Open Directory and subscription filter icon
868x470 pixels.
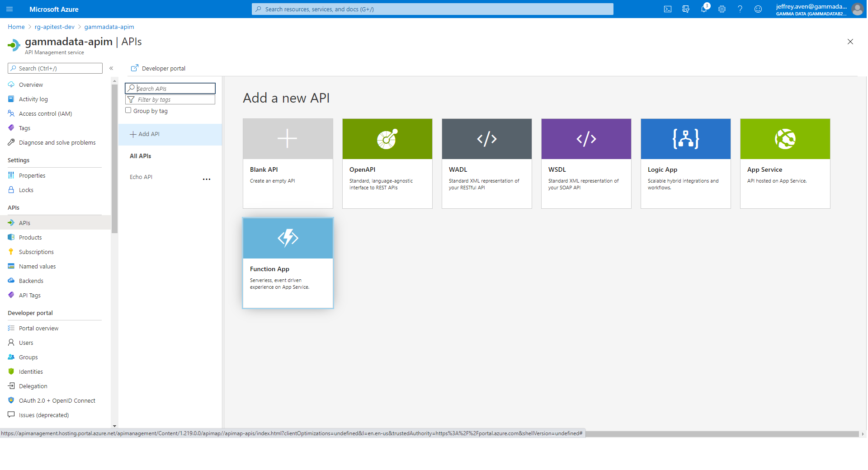[685, 9]
